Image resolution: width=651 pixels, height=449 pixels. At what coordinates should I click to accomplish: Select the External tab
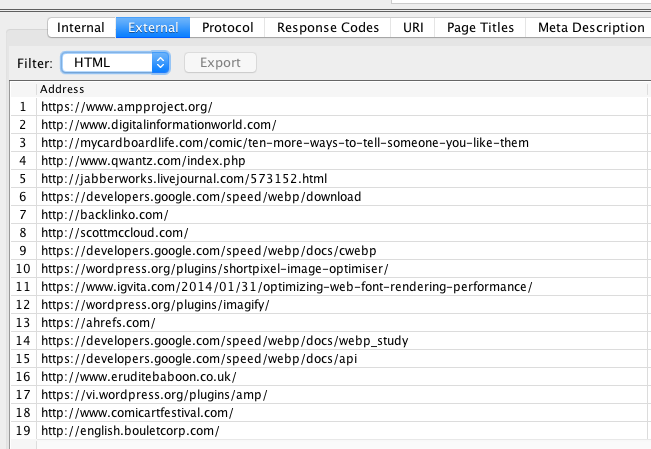coord(153,28)
